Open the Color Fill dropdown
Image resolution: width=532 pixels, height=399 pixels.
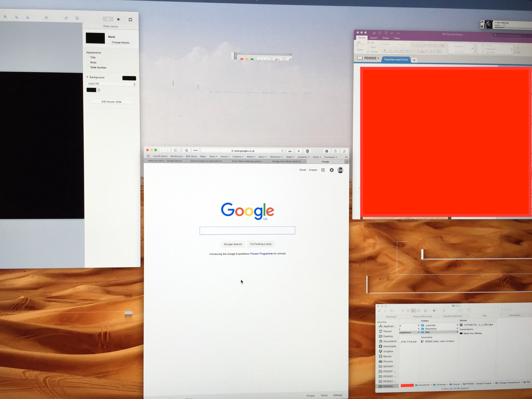tap(111, 84)
